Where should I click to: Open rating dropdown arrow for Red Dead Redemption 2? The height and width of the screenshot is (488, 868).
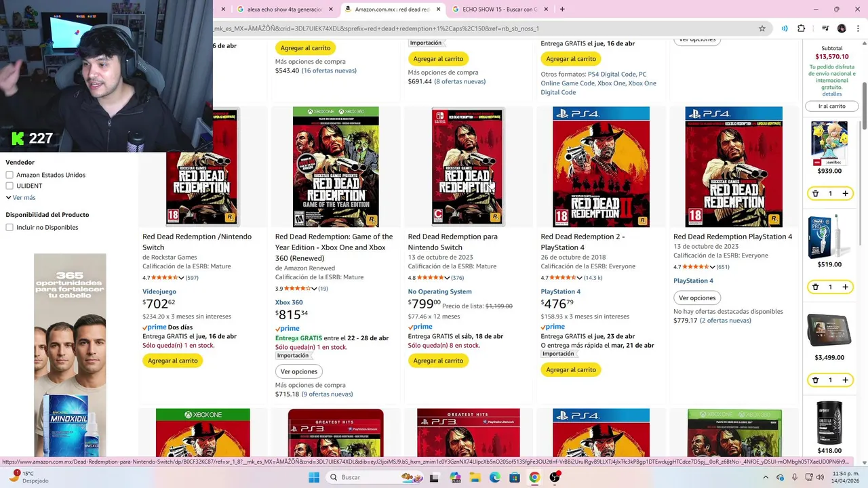point(579,278)
